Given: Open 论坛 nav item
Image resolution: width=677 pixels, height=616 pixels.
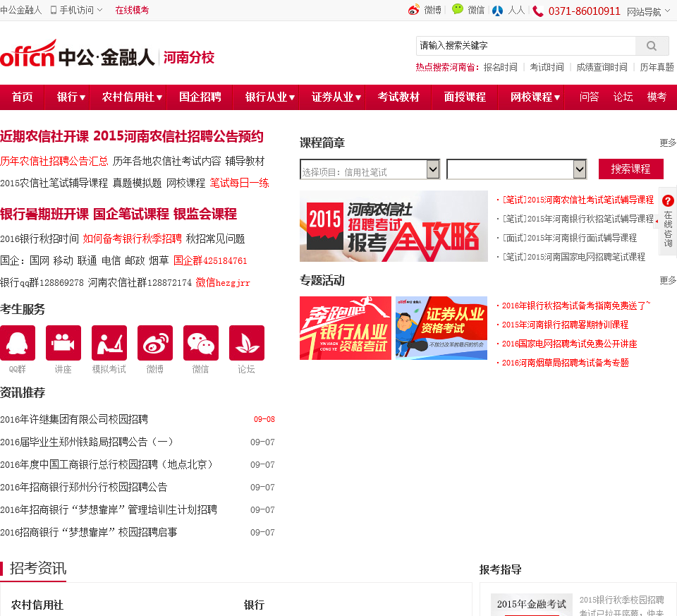Looking at the screenshot, I should pos(623,97).
